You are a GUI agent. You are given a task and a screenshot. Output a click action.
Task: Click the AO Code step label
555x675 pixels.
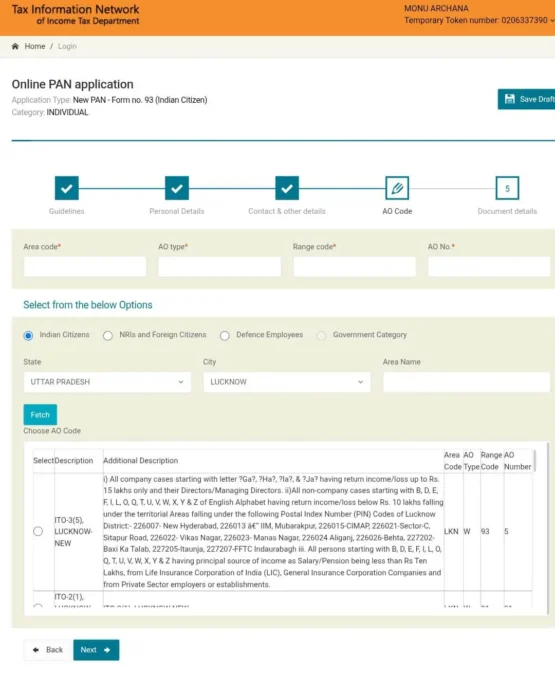coord(397,211)
